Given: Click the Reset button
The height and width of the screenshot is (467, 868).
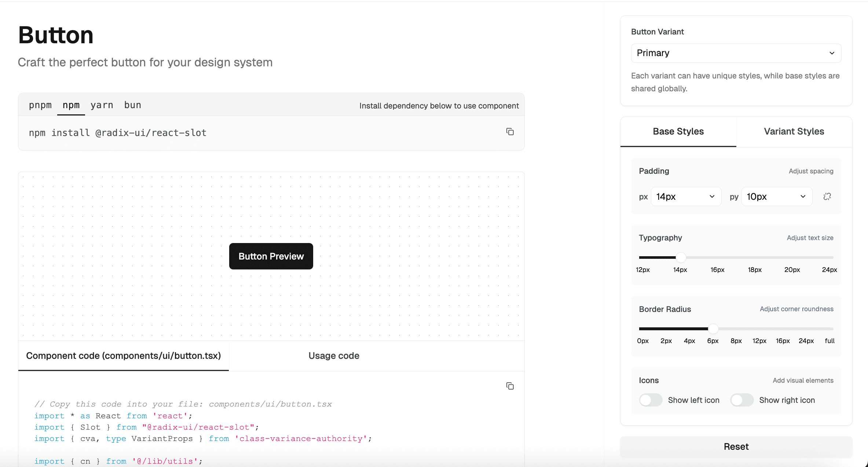Looking at the screenshot, I should click(736, 446).
